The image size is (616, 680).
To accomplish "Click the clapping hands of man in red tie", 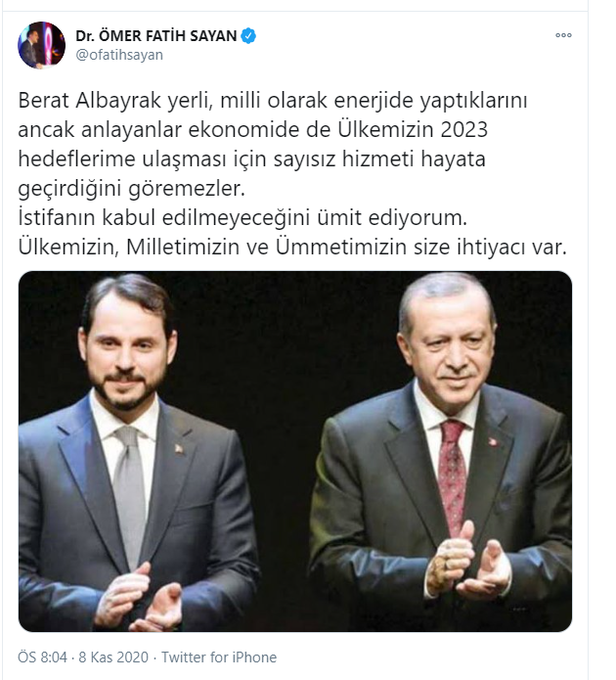I will pos(468,564).
